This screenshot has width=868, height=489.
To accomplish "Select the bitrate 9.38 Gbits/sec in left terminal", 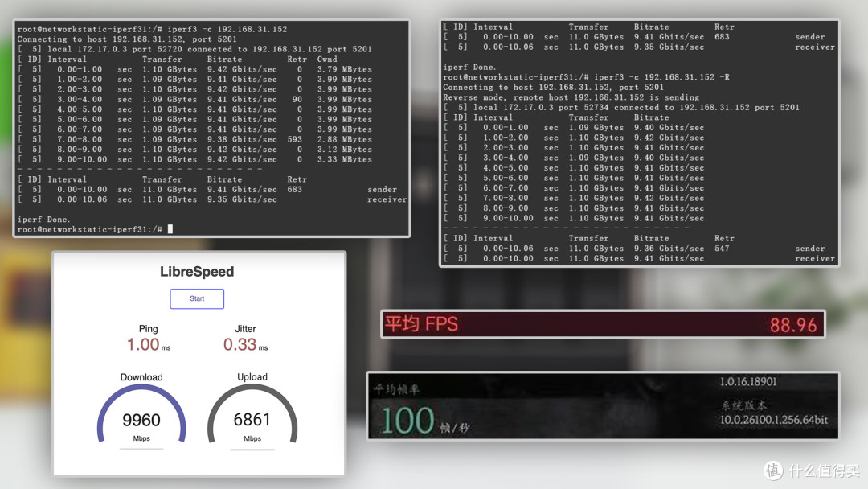I will [242, 140].
